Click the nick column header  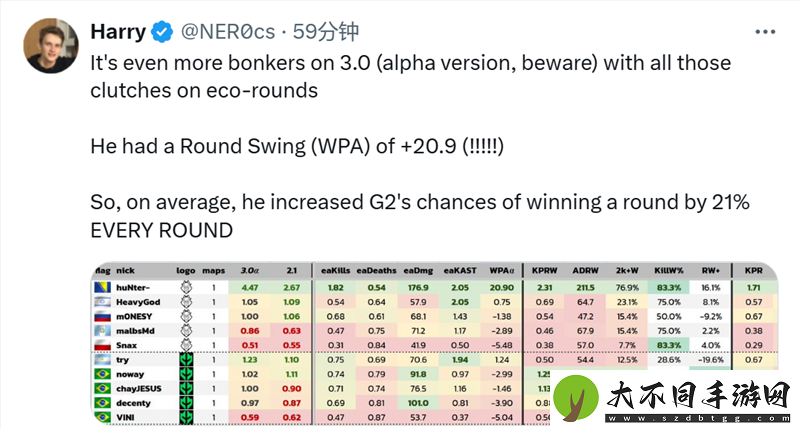126,270
